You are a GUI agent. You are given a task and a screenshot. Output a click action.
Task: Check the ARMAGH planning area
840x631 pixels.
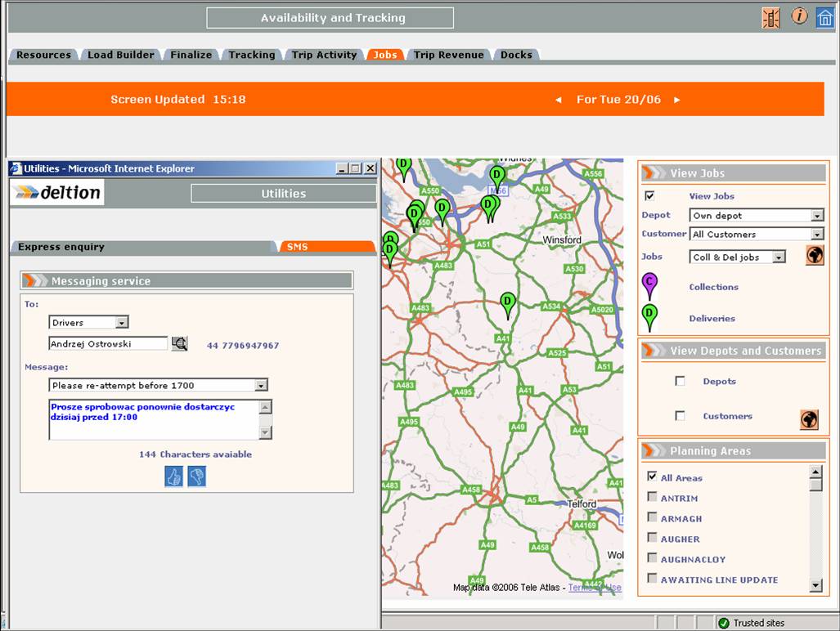pyautogui.click(x=652, y=517)
